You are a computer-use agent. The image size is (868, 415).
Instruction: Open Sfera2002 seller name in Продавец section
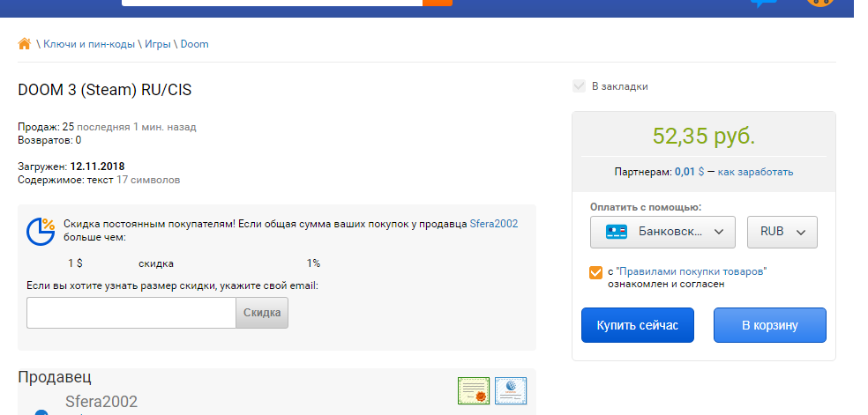point(101,402)
